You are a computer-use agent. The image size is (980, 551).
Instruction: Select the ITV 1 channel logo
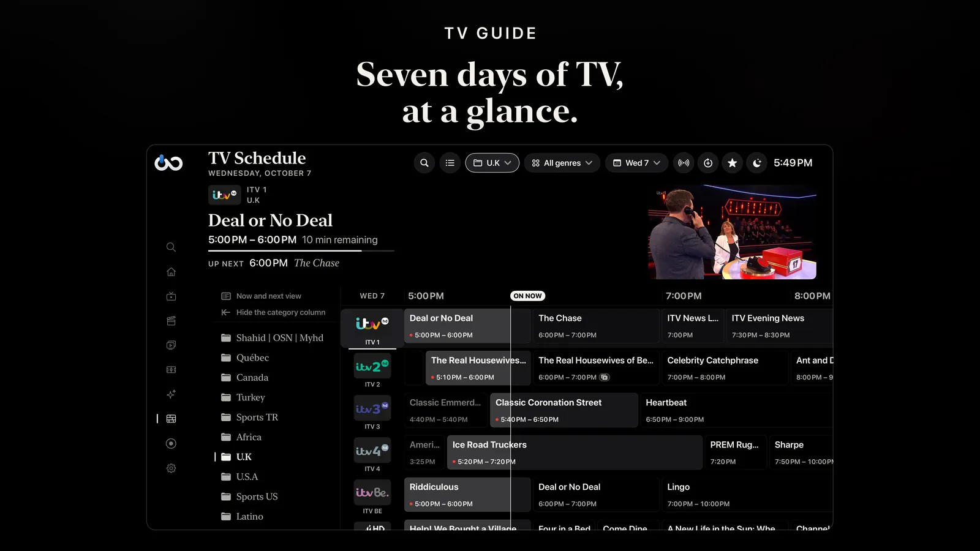coord(372,324)
